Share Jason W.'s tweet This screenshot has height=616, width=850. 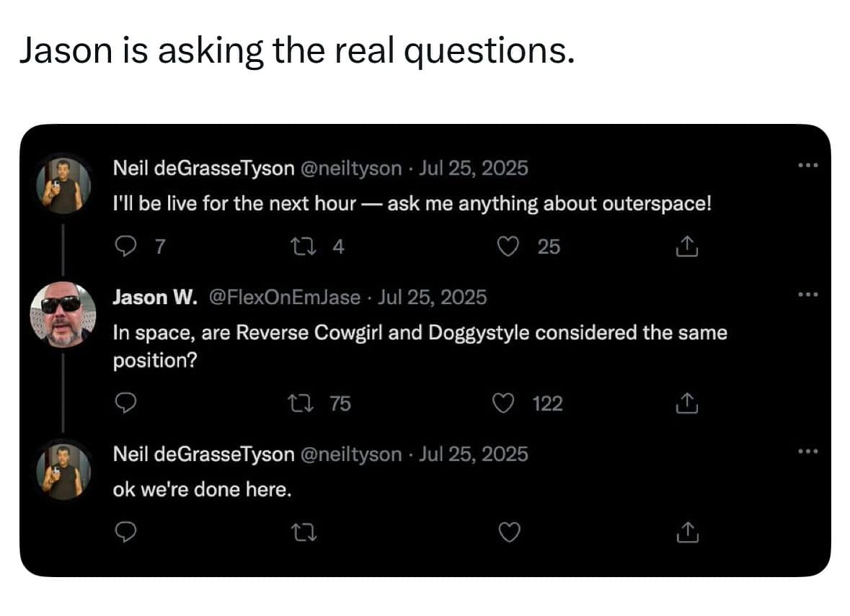687,404
